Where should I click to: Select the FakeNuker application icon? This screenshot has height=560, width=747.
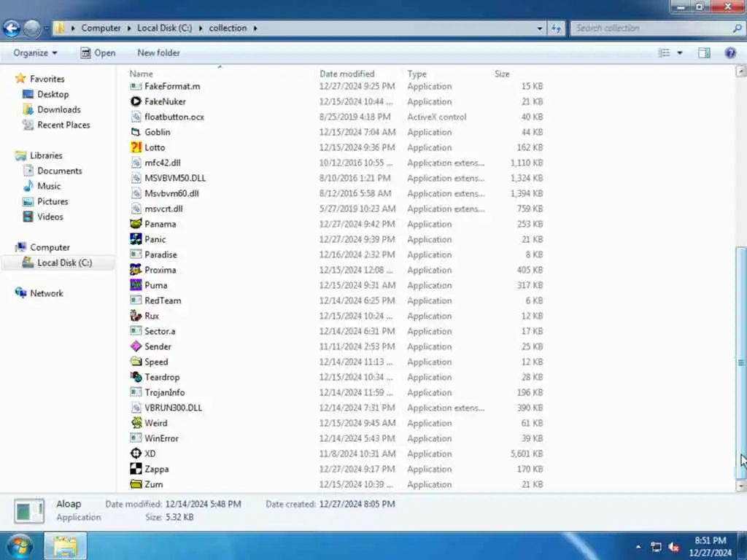[136, 101]
